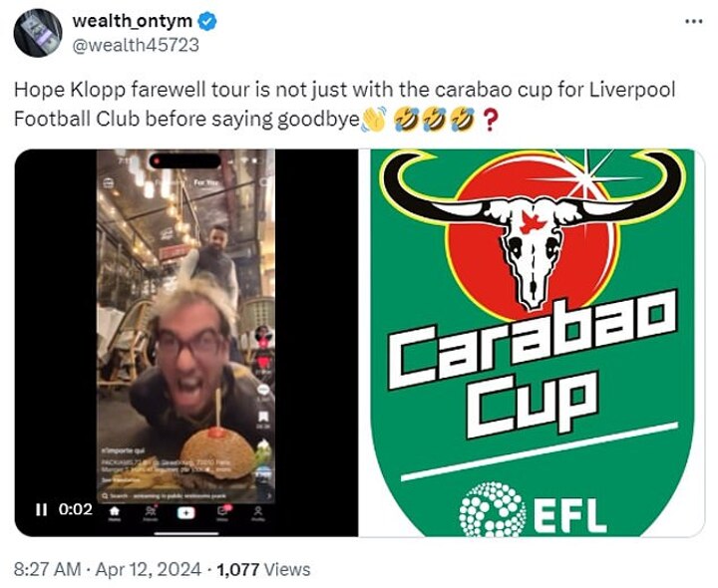Viewport: 718px width, 588px height.
Task: Tap the TikTok Inbox icon in the video
Action: [x=223, y=513]
